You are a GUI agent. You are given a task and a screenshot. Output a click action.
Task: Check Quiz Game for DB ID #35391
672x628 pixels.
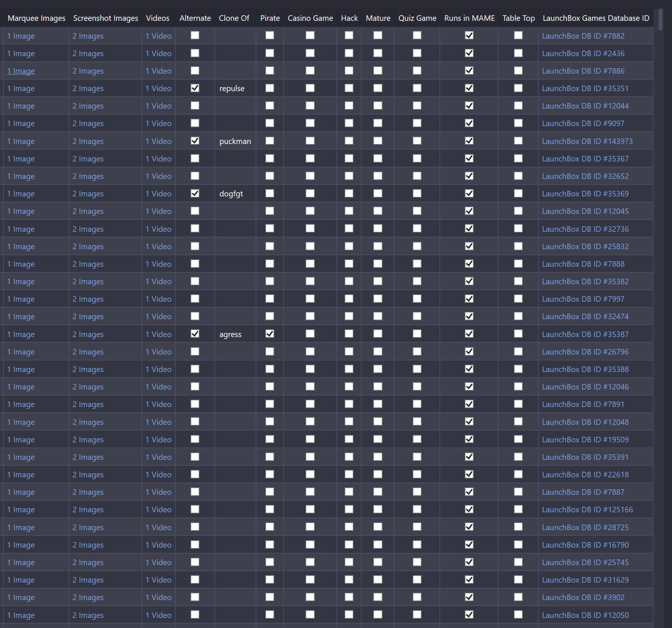click(417, 457)
